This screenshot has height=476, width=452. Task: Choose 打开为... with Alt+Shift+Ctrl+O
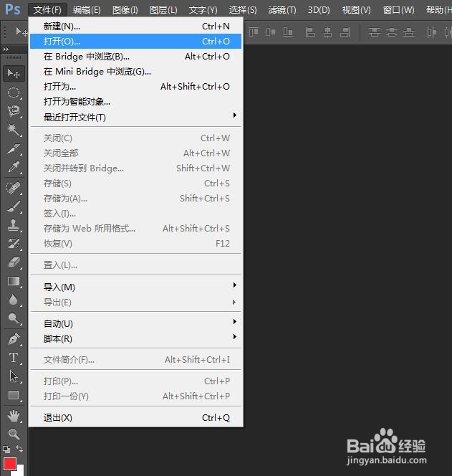coord(136,87)
